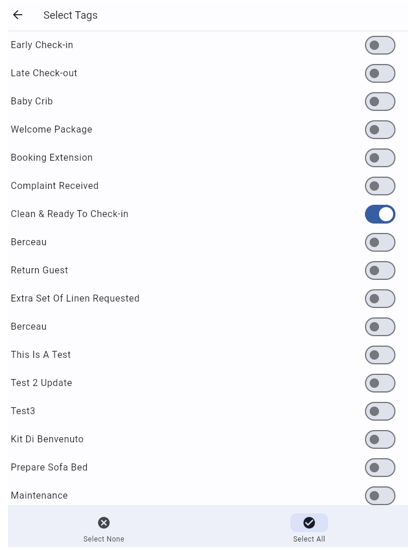Go back using the arrow icon

(18, 15)
